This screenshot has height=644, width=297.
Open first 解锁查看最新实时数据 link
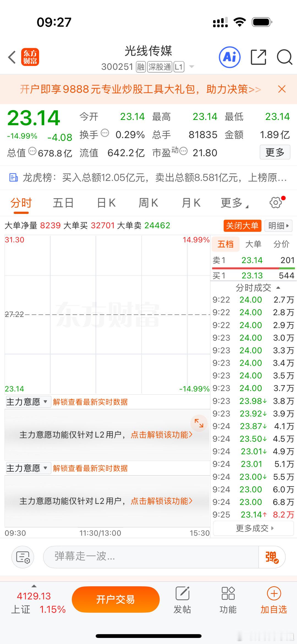point(90,402)
